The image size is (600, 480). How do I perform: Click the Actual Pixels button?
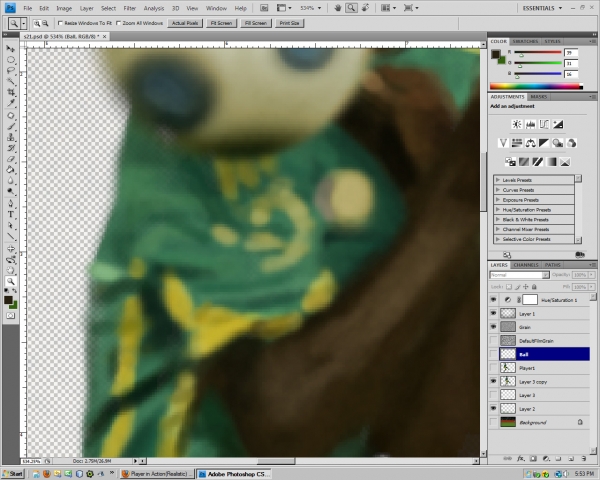[x=185, y=23]
